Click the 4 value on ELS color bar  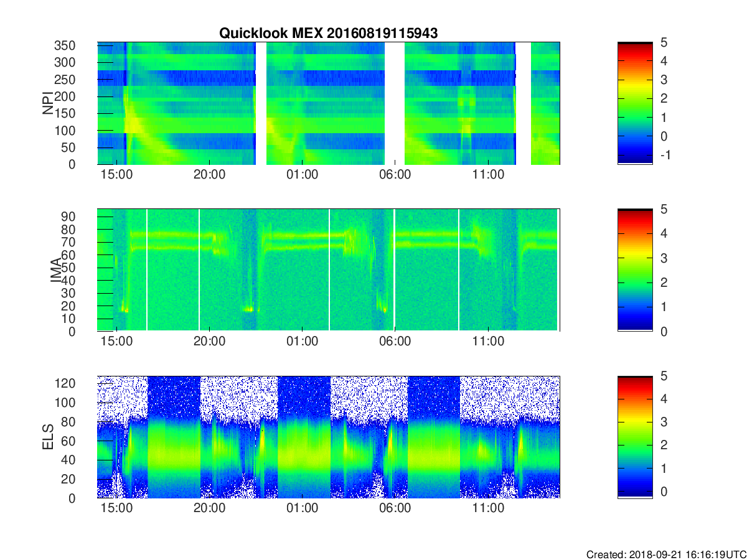coord(664,399)
